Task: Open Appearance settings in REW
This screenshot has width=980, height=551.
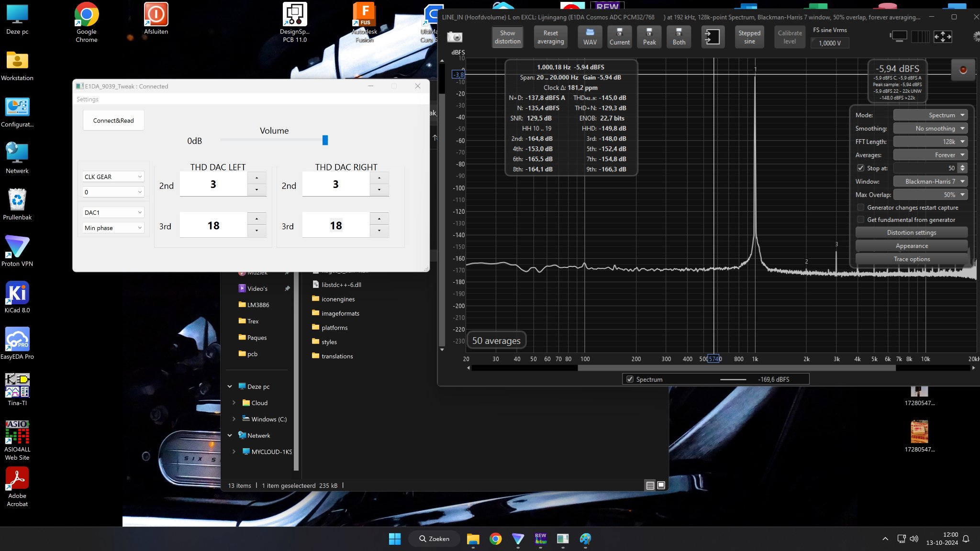Action: (x=912, y=246)
